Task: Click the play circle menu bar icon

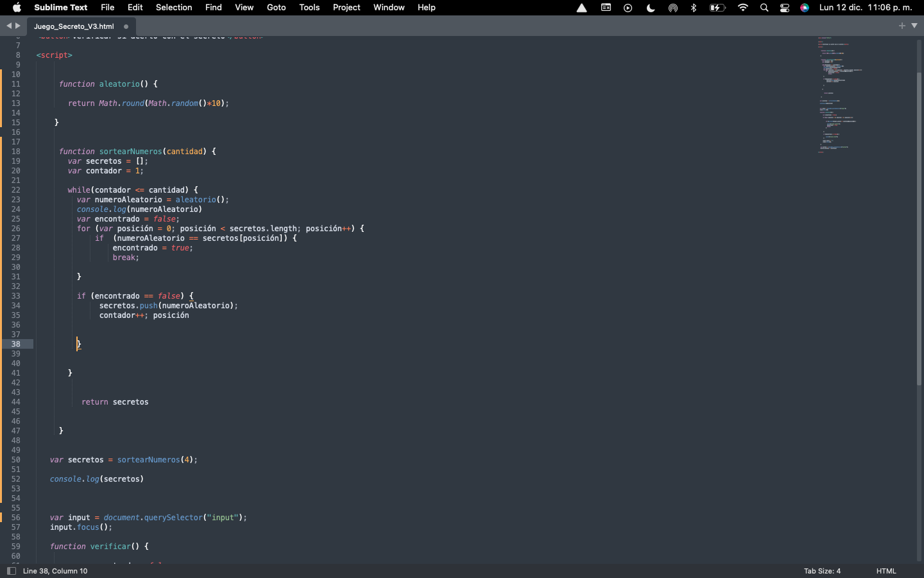Action: point(628,8)
